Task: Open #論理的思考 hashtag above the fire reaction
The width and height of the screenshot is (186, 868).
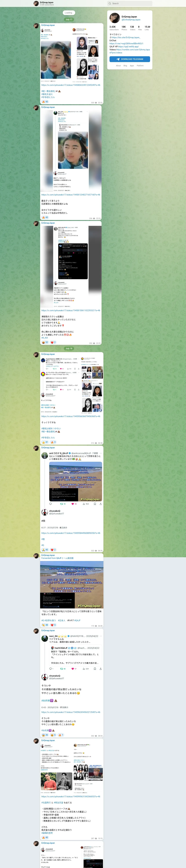Action: pyautogui.click(x=47, y=833)
